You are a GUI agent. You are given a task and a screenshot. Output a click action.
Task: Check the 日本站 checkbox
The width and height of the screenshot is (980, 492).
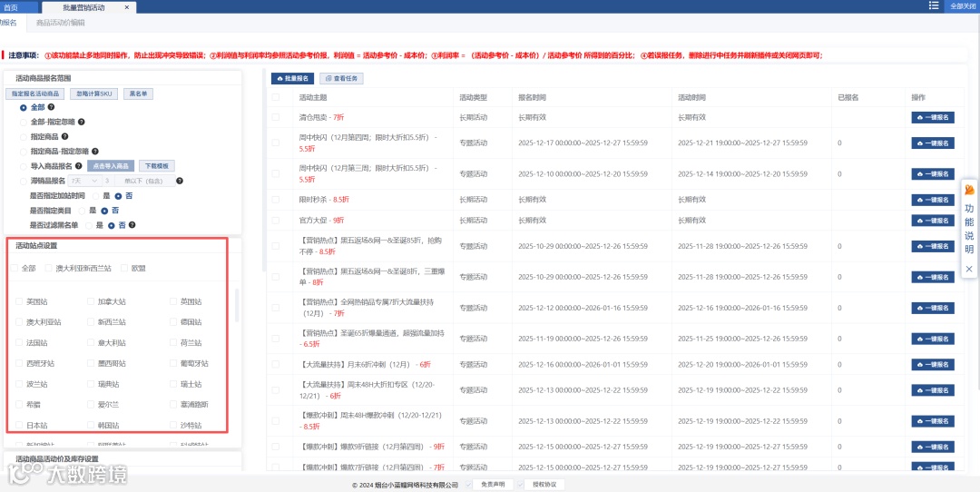[19, 425]
